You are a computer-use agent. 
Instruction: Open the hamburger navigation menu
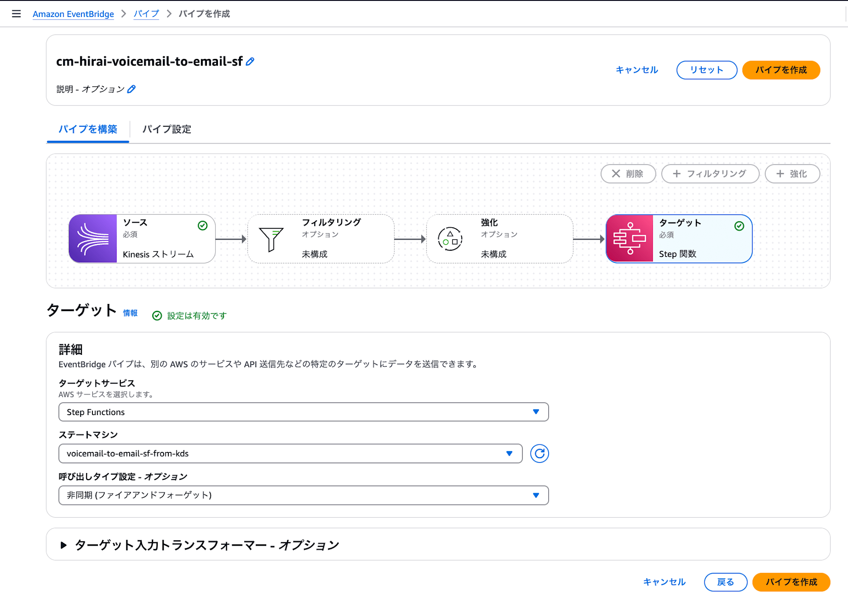16,14
